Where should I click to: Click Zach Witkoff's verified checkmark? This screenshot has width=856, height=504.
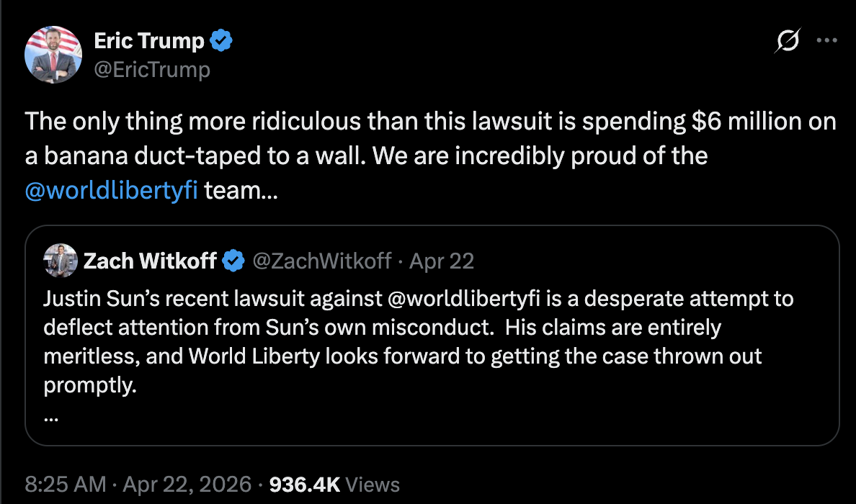pyautogui.click(x=233, y=261)
